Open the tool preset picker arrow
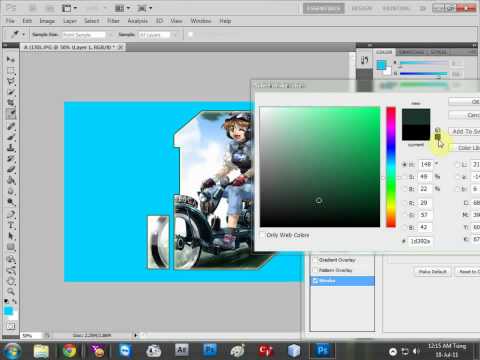This screenshot has height=360, width=480. pyautogui.click(x=23, y=34)
